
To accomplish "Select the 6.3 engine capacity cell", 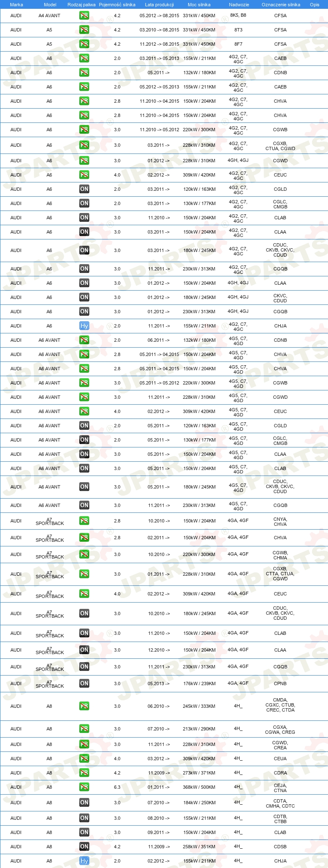I will click(117, 787).
